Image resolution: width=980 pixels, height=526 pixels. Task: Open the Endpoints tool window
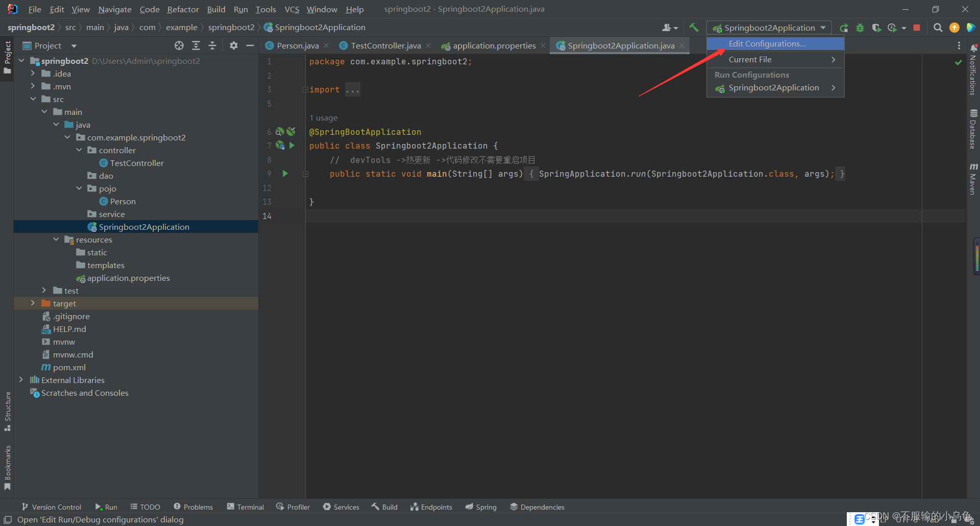[x=431, y=507]
